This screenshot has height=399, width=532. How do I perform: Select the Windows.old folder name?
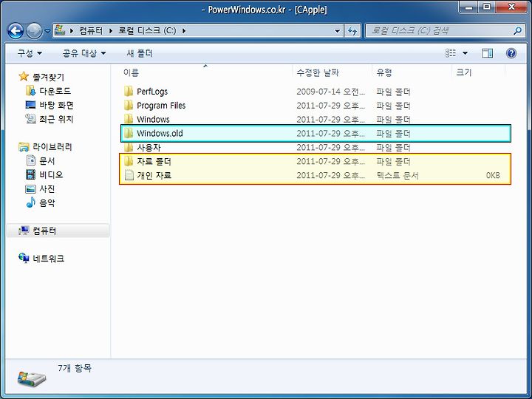pos(160,133)
